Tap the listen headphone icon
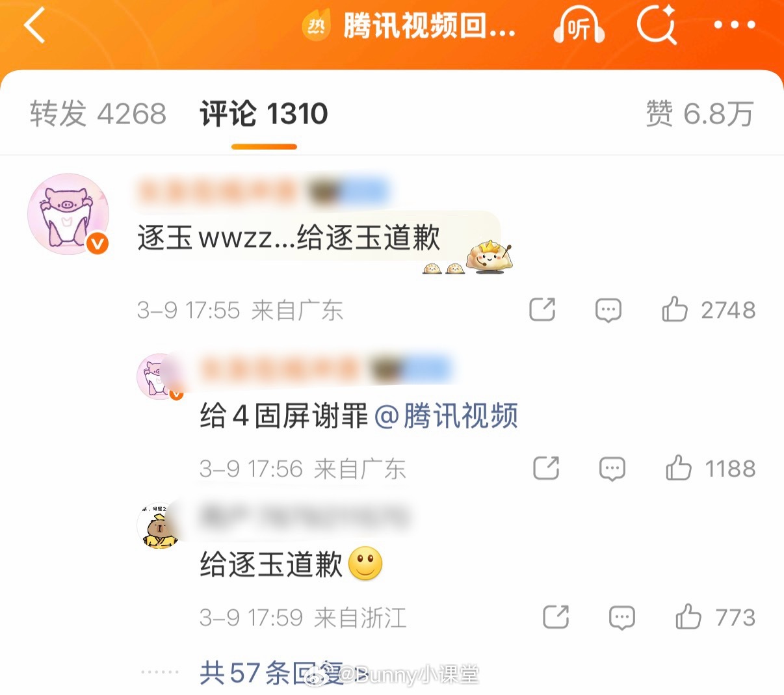The height and width of the screenshot is (695, 784). pos(579,27)
